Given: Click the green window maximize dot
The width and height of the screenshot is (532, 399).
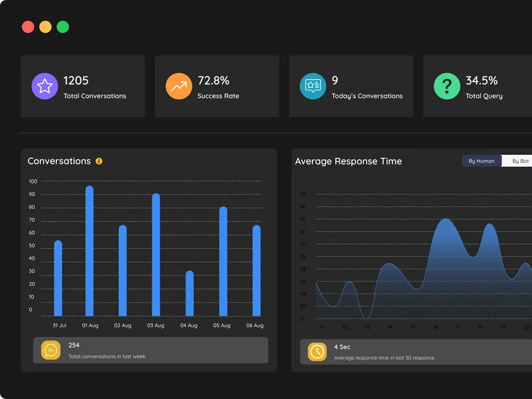Looking at the screenshot, I should point(63,27).
